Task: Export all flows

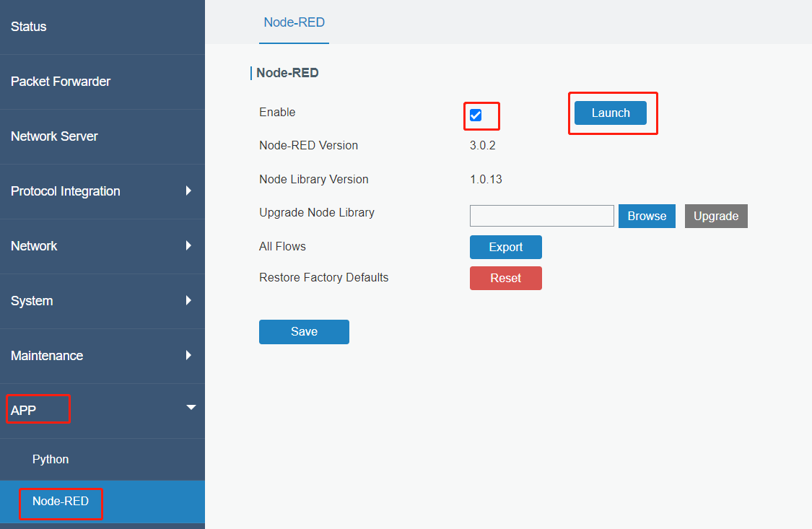Action: coord(505,247)
